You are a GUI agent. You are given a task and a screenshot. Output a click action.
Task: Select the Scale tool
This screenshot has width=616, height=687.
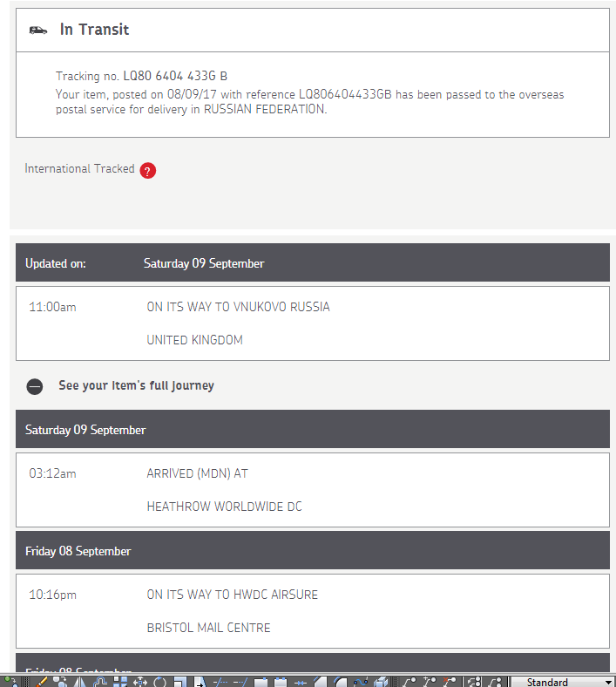click(x=179, y=682)
